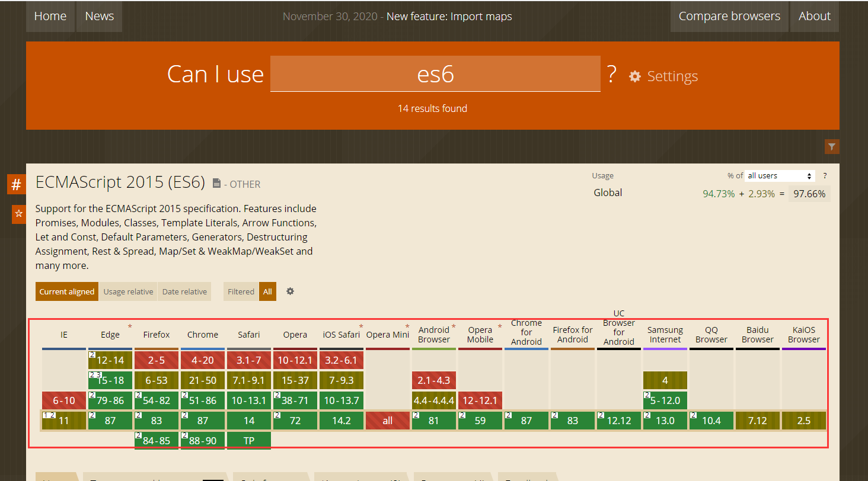Click Chrome 88-90 cell
The image size is (868, 481).
(x=203, y=441)
